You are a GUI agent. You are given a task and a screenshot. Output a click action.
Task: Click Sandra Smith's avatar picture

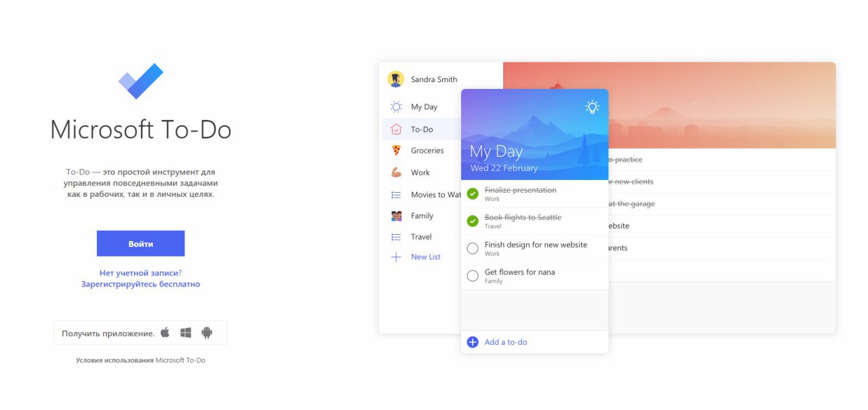pyautogui.click(x=396, y=79)
